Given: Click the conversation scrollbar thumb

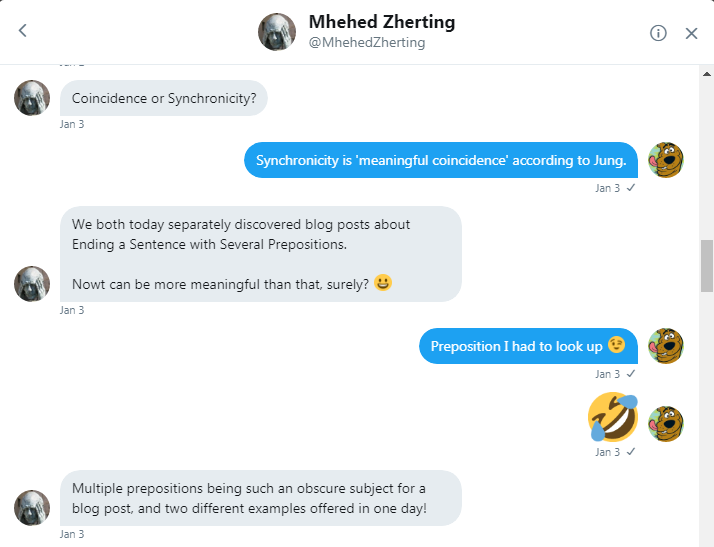Looking at the screenshot, I should click(707, 265).
